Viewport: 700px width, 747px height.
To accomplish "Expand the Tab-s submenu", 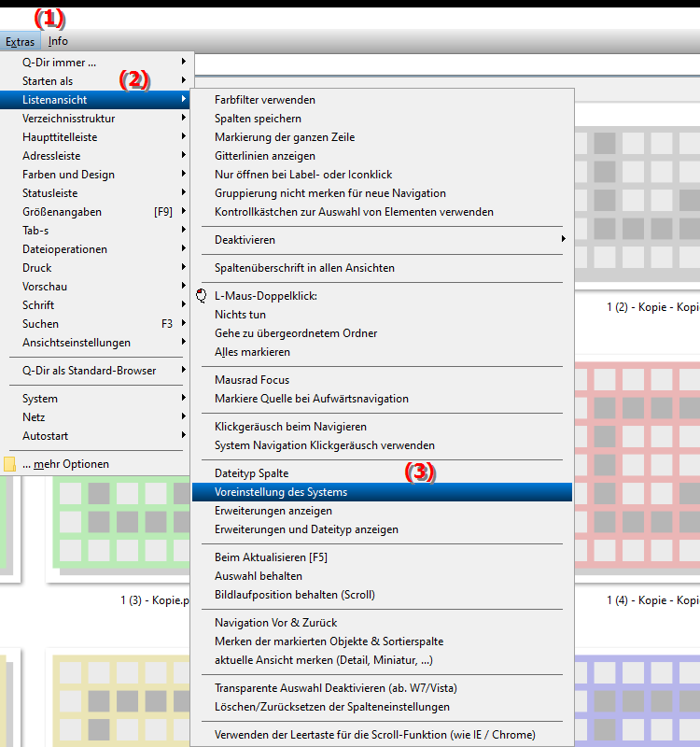I will (x=95, y=231).
